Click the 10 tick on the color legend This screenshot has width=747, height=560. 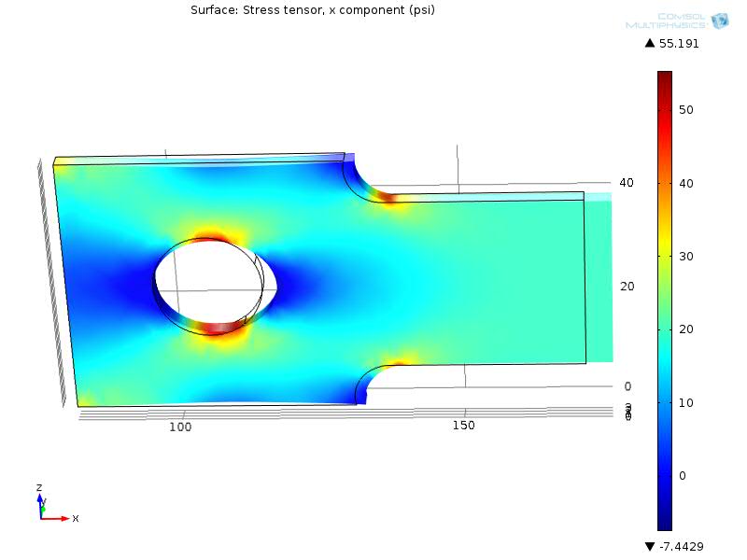686,402
